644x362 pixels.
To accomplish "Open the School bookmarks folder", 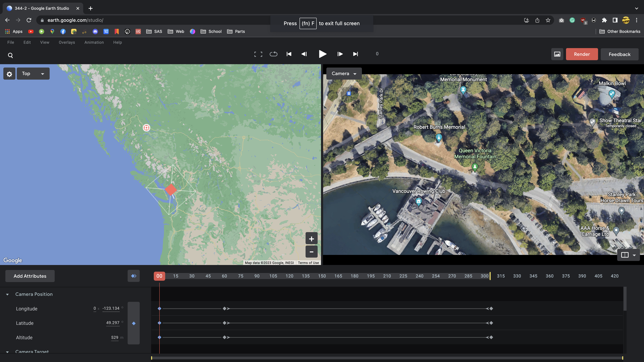I will pyautogui.click(x=211, y=32).
